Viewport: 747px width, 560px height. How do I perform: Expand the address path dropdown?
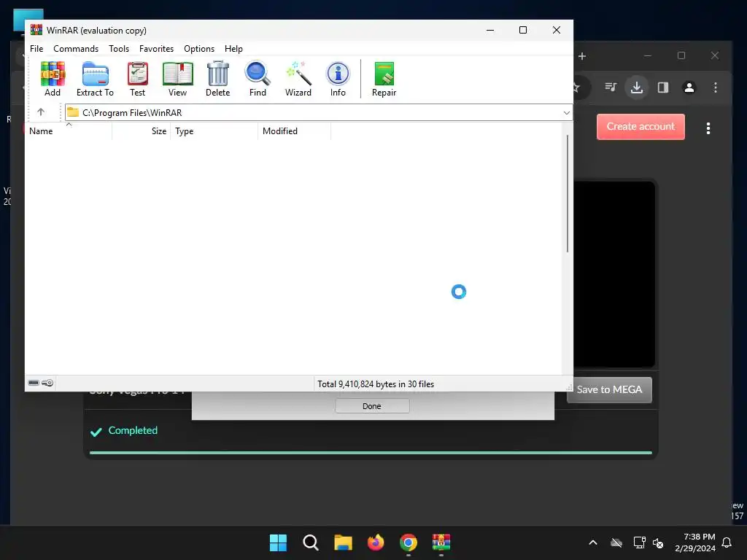566,113
